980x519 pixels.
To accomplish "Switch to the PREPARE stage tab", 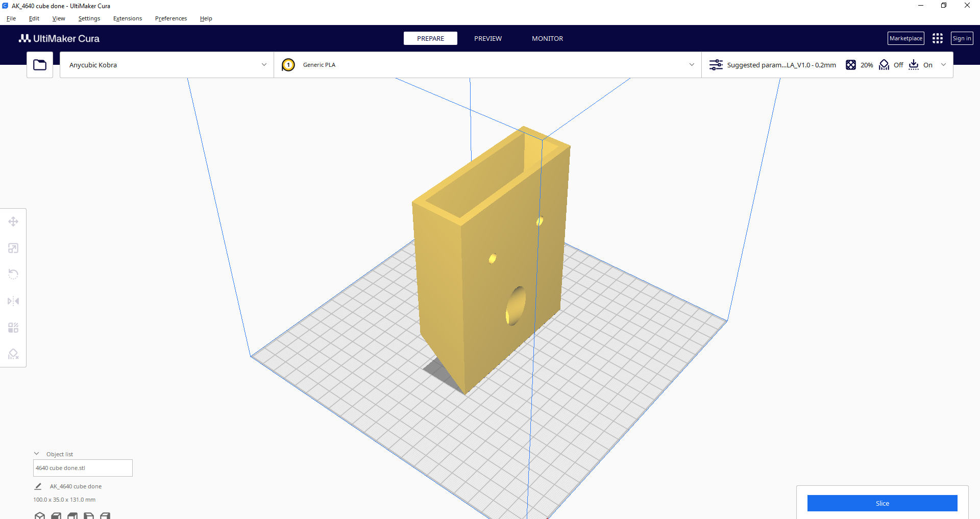I will 430,38.
